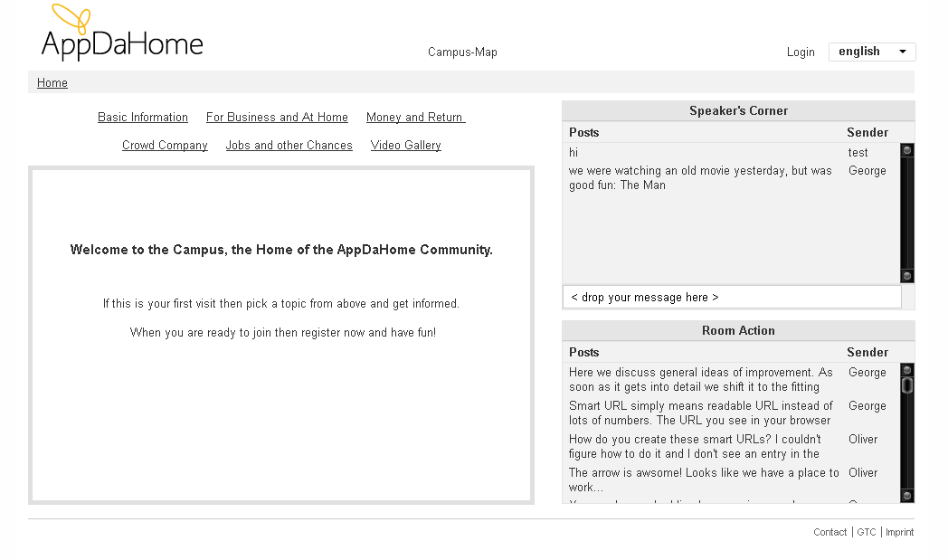Image resolution: width=948 pixels, height=560 pixels.
Task: Click sender George beside the movie post
Action: (x=867, y=171)
